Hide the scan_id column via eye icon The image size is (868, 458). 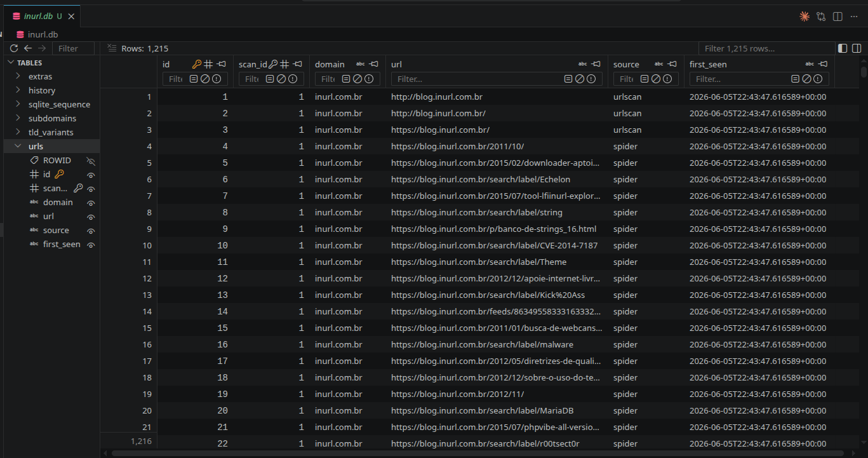click(x=91, y=189)
